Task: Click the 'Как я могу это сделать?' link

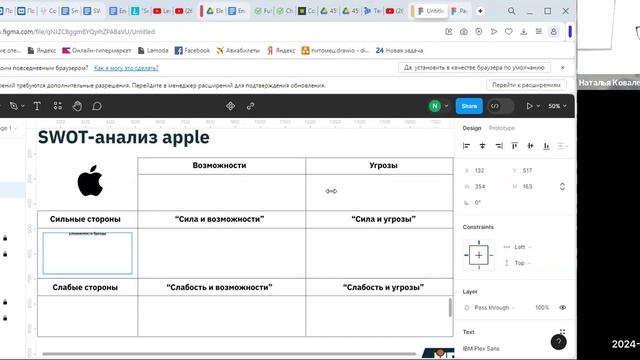Action: pyautogui.click(x=126, y=68)
